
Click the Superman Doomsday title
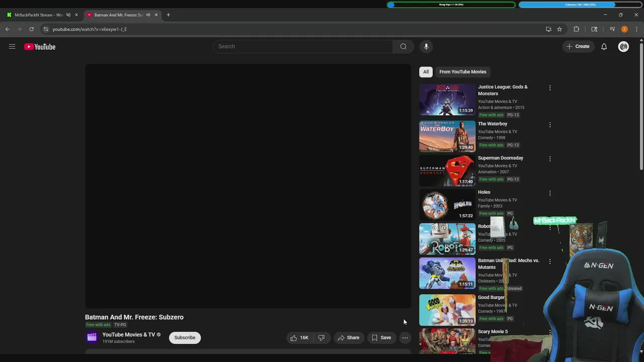[x=501, y=158]
